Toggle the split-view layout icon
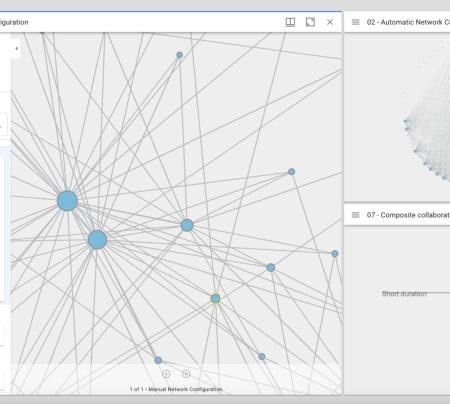450x404 pixels. 290,22
